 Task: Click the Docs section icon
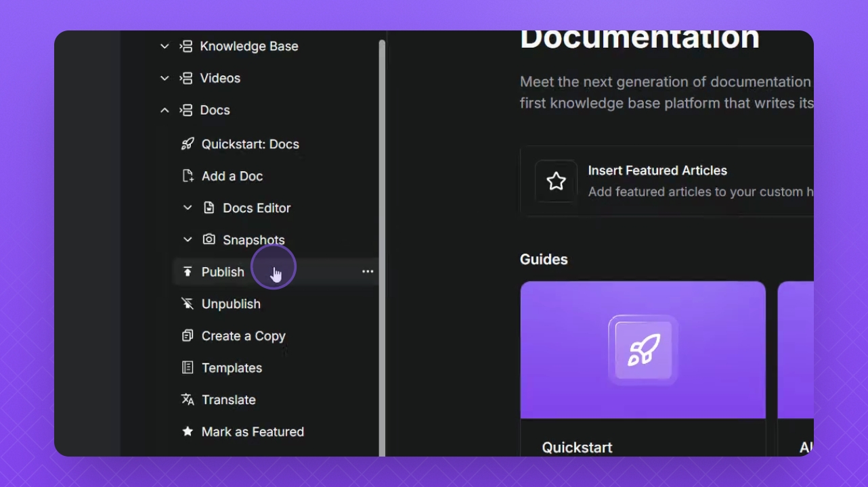pyautogui.click(x=186, y=110)
